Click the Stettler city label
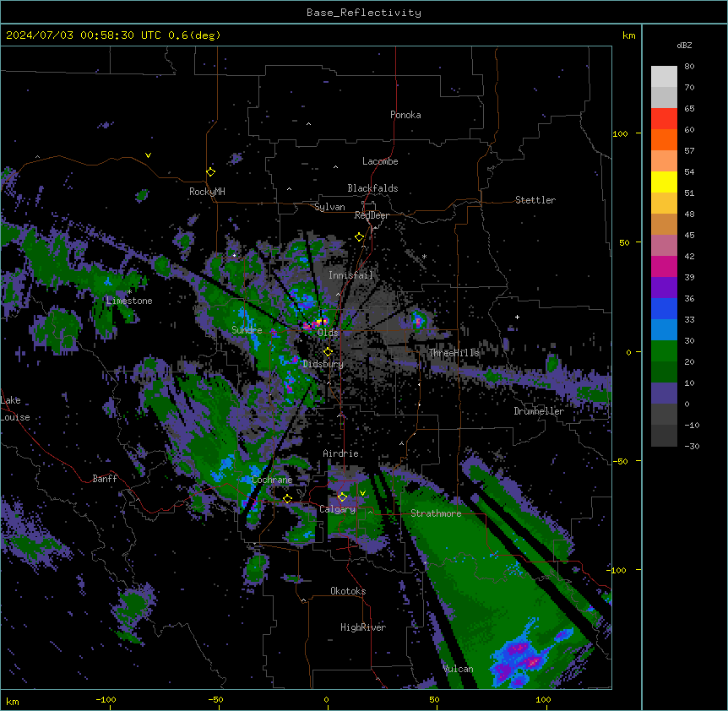Screen dimensions: 728x711 (535, 200)
